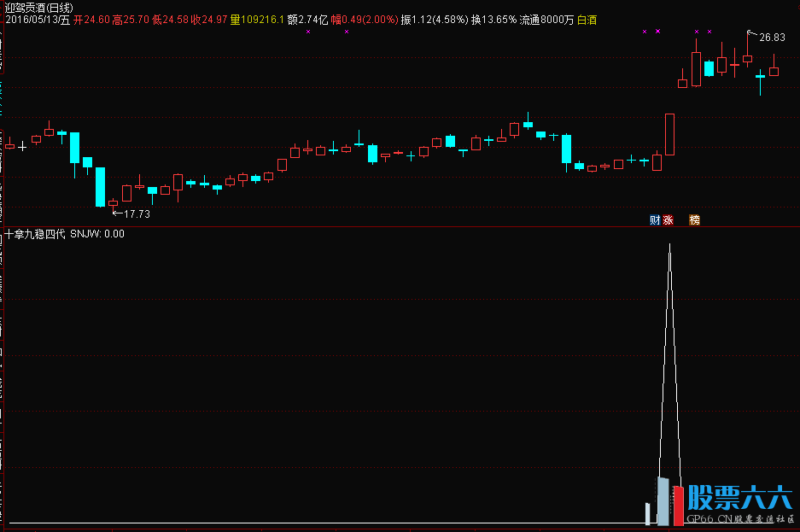
Task: Click the 流通8000万 float share label
Action: pos(546,20)
